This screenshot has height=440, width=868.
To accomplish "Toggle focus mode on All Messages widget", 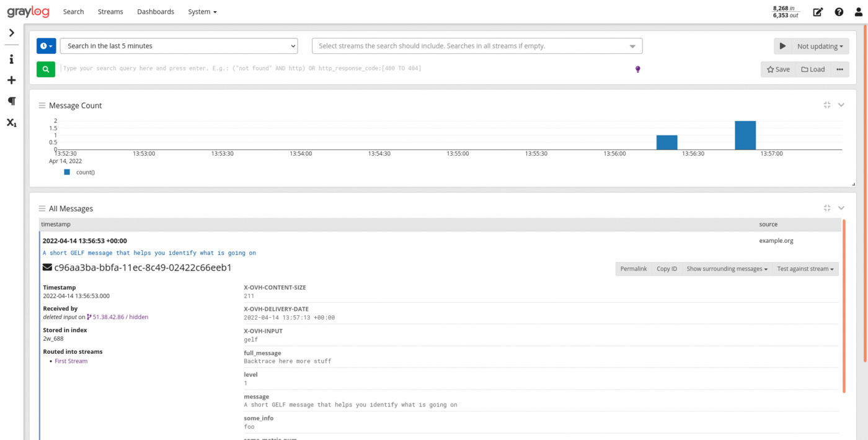I will pos(827,208).
